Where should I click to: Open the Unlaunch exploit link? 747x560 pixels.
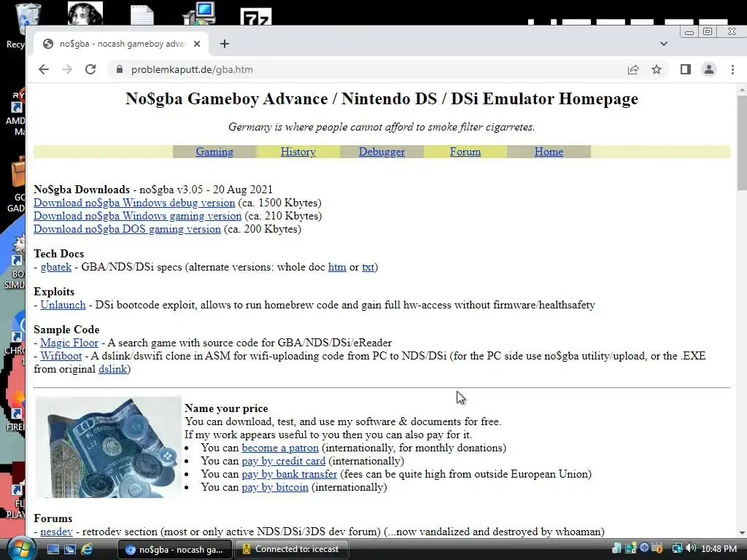[x=63, y=305]
